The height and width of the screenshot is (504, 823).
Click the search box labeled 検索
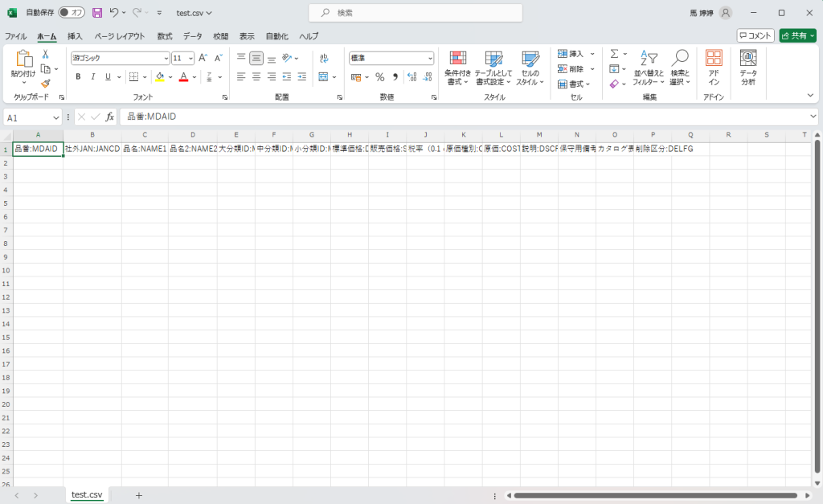click(x=416, y=13)
